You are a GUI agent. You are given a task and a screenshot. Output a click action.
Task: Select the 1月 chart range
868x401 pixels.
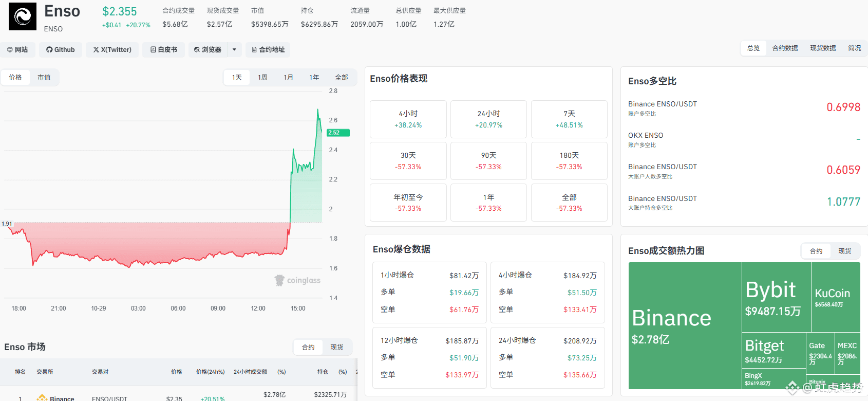[288, 77]
